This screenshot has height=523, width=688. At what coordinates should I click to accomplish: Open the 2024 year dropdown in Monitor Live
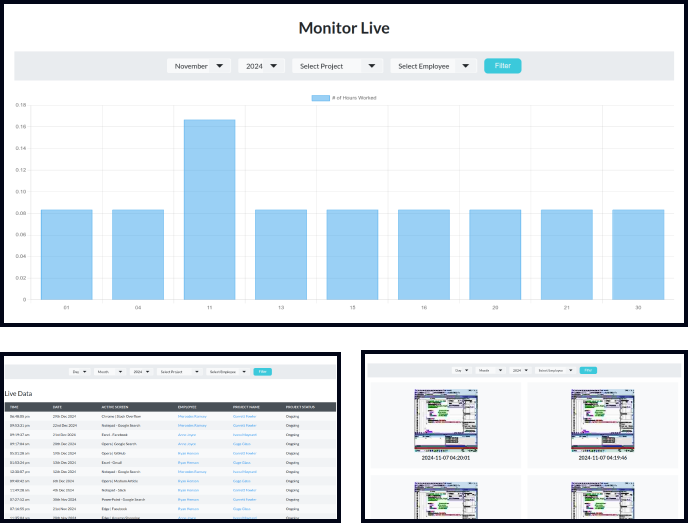click(262, 66)
